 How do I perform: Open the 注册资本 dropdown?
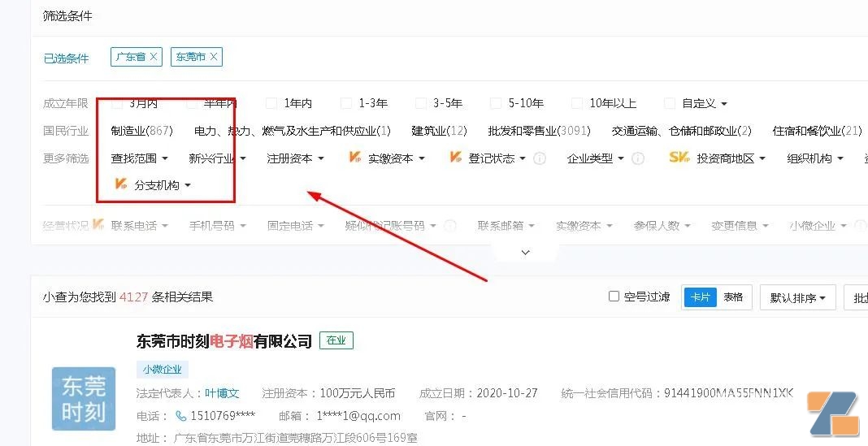(x=295, y=158)
